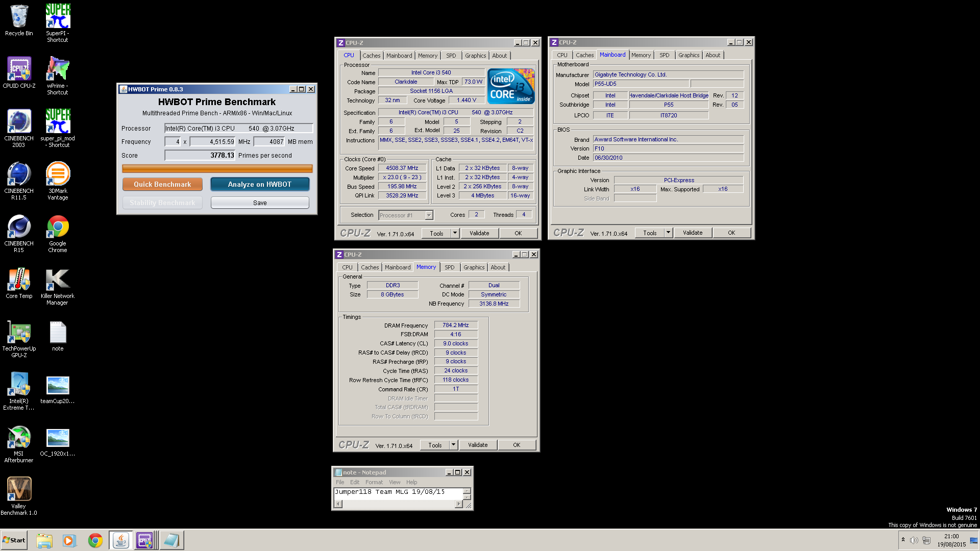
Task: Expand Tools dropdown arrow in Mainboard window
Action: point(668,233)
